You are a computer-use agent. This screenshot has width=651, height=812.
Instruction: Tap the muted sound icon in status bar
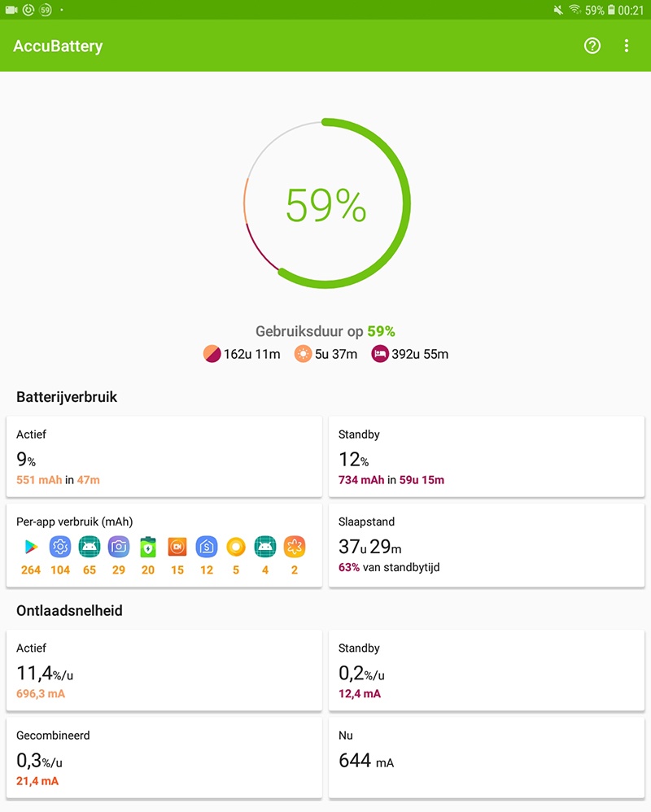pos(558,10)
